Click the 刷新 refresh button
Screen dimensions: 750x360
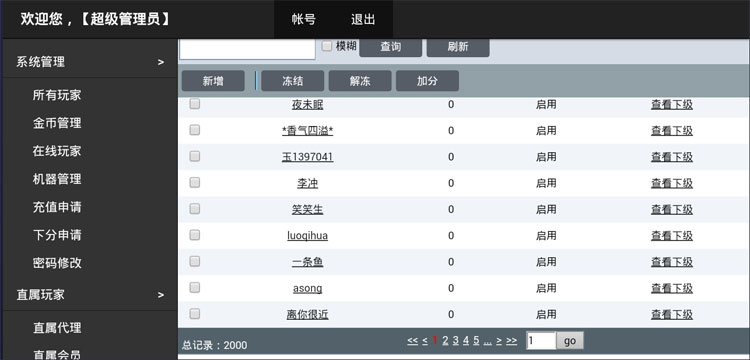(x=458, y=47)
